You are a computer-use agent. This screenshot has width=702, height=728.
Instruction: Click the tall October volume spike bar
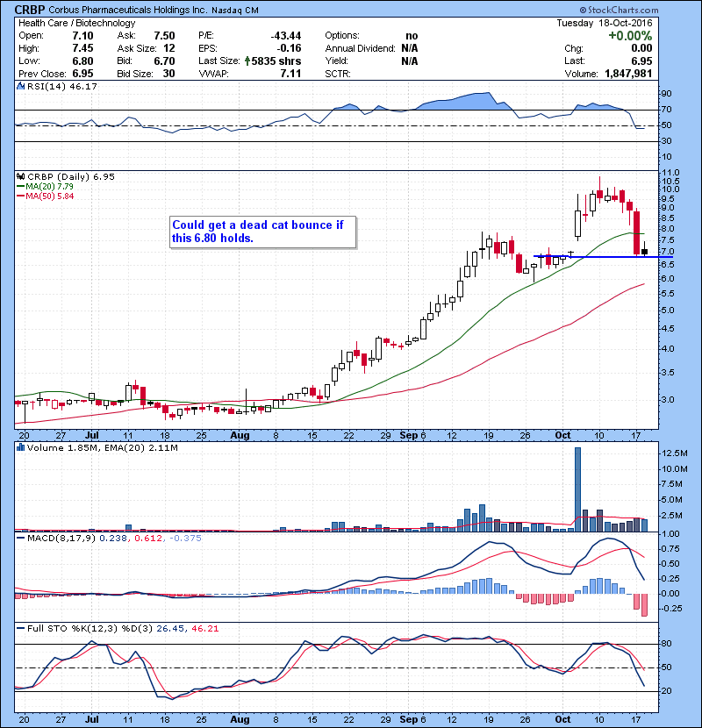tap(577, 489)
